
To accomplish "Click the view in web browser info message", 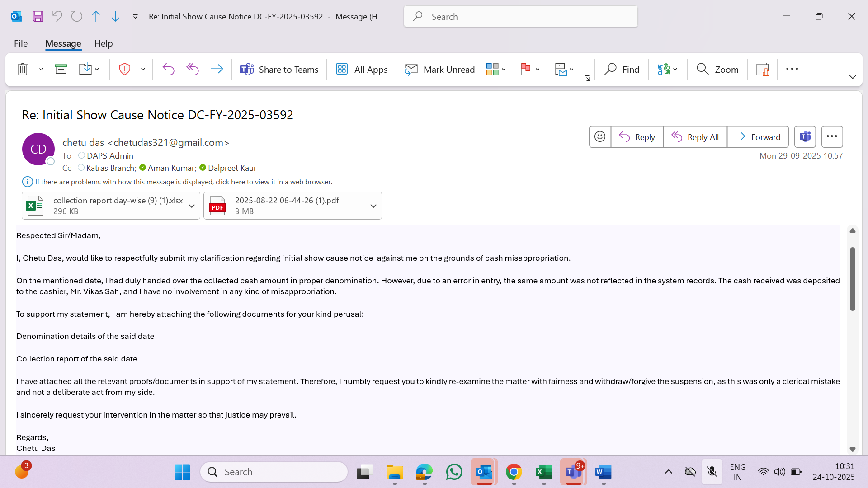I will [184, 182].
